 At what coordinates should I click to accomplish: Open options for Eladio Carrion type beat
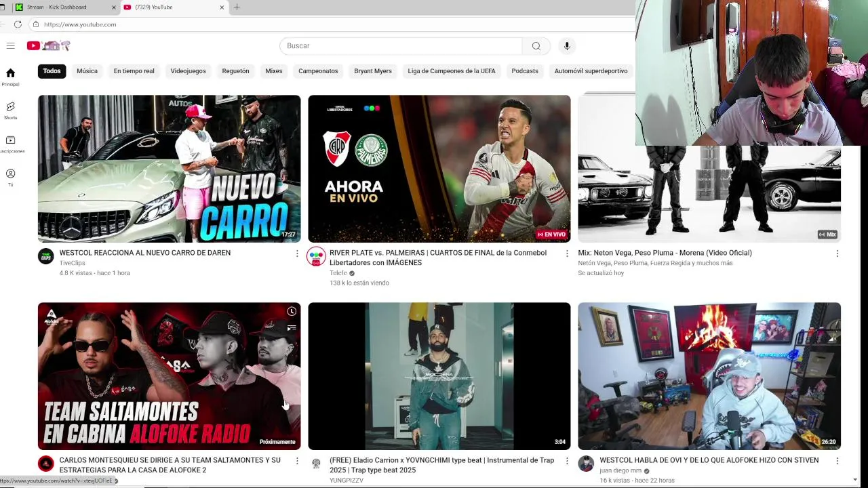[x=567, y=461]
